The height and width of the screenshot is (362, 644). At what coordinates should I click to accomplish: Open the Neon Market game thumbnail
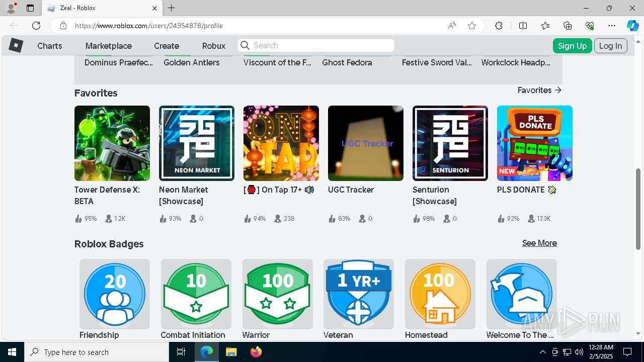pos(197,143)
